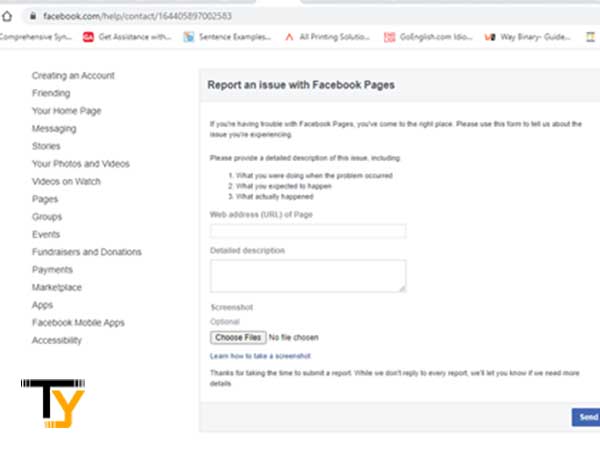Open the Way Binary Guide bookmark

tap(527, 37)
